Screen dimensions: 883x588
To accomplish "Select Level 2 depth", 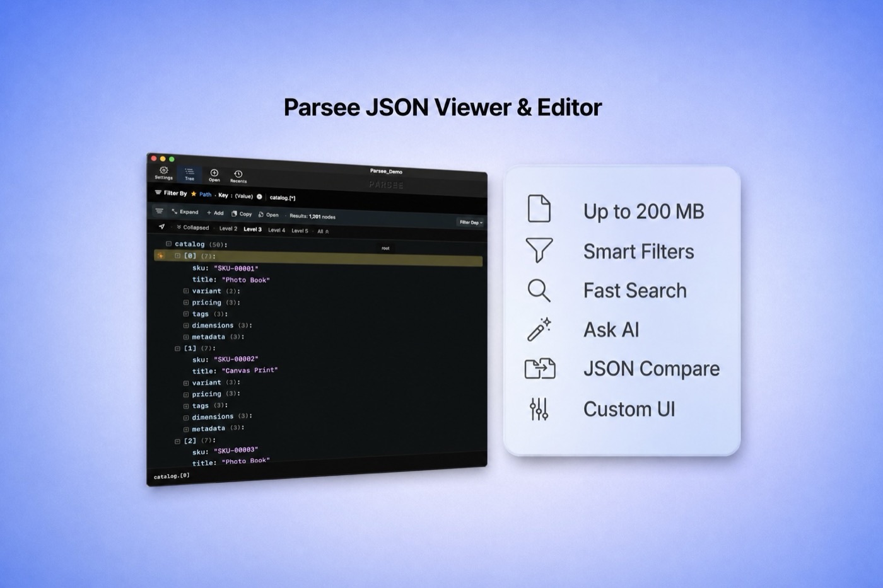I will [228, 229].
